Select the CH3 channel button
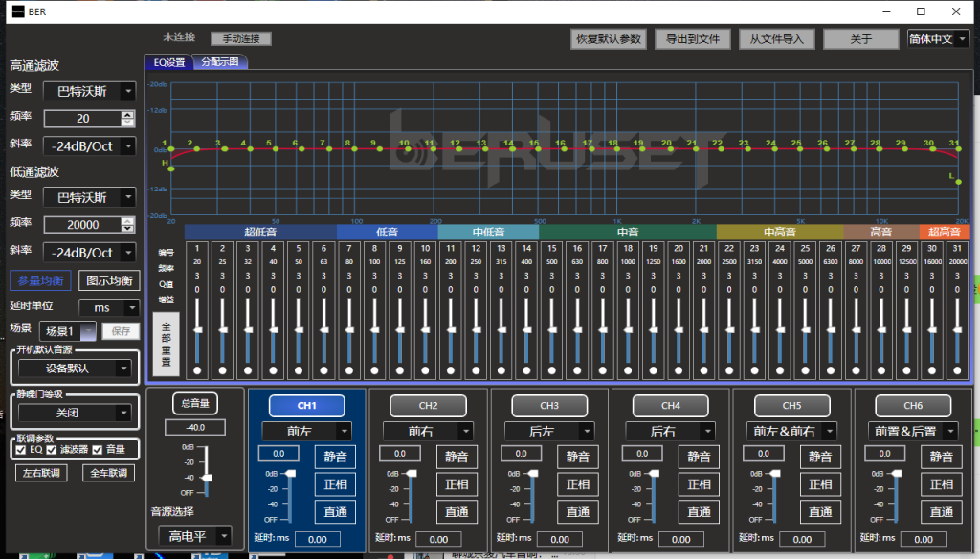The height and width of the screenshot is (559, 980). click(x=549, y=406)
